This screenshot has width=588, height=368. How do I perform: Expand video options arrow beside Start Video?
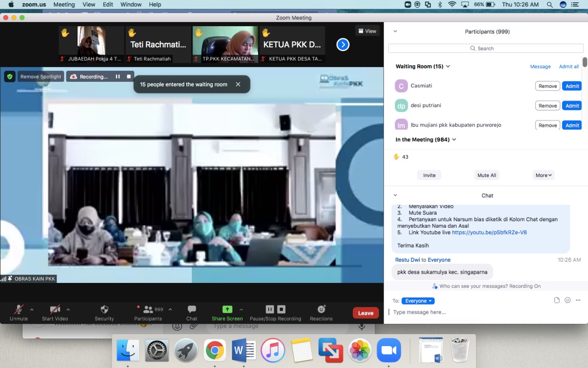pyautogui.click(x=68, y=310)
